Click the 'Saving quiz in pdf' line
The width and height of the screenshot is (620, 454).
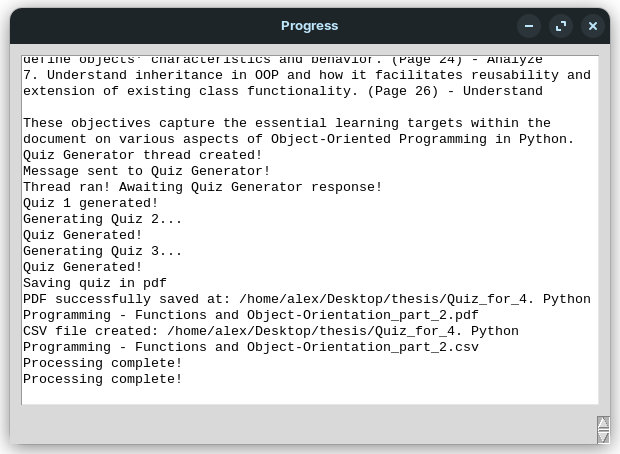tap(95, 283)
